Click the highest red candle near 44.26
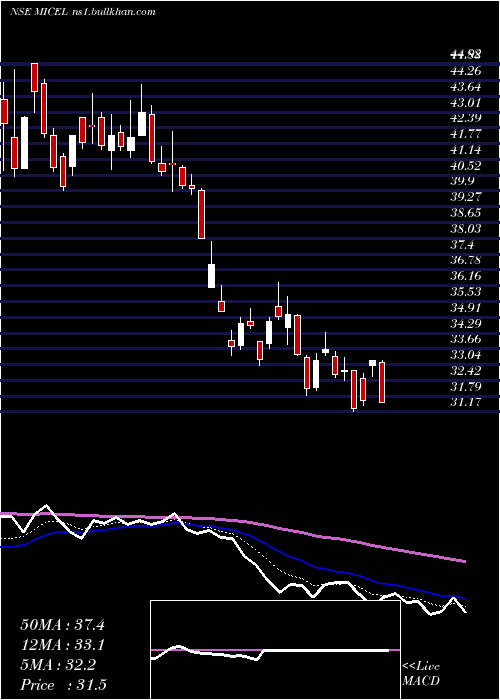The image size is (500, 700). 34,78
